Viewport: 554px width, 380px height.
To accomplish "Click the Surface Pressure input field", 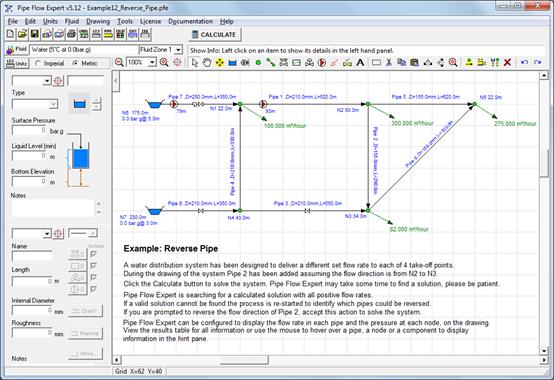I will point(29,130).
